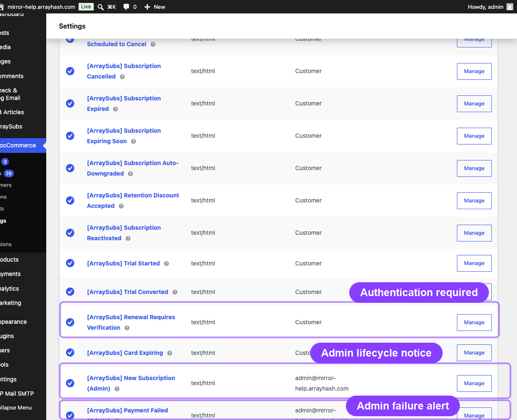Open Subscription Expiring Soon email link

[x=124, y=136]
